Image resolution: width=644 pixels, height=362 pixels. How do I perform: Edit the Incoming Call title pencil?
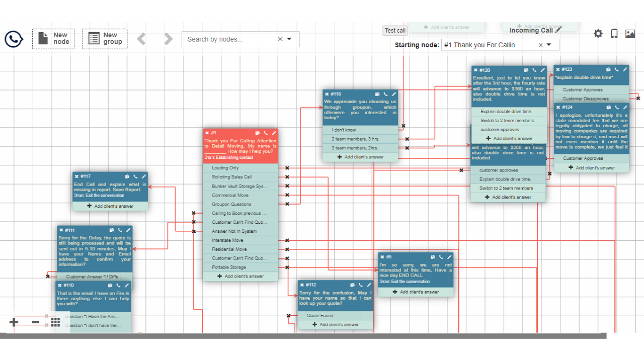click(x=558, y=30)
